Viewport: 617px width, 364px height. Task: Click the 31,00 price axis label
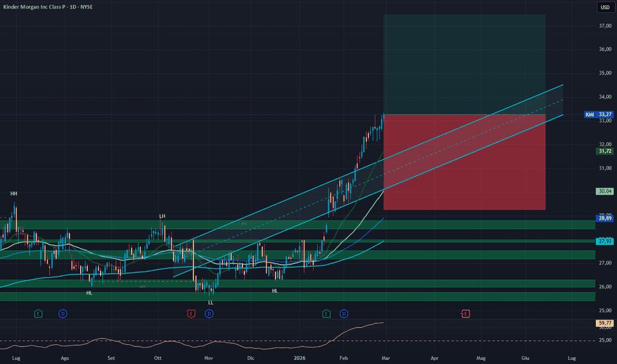pyautogui.click(x=605, y=168)
